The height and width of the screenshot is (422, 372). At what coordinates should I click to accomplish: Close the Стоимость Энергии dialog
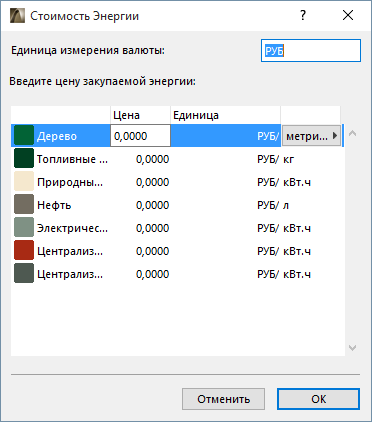coord(348,15)
